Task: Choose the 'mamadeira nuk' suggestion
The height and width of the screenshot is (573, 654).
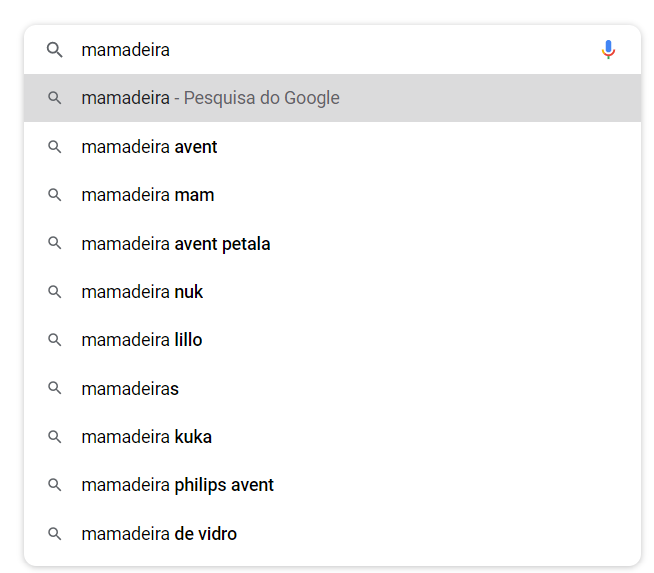Action: click(143, 292)
